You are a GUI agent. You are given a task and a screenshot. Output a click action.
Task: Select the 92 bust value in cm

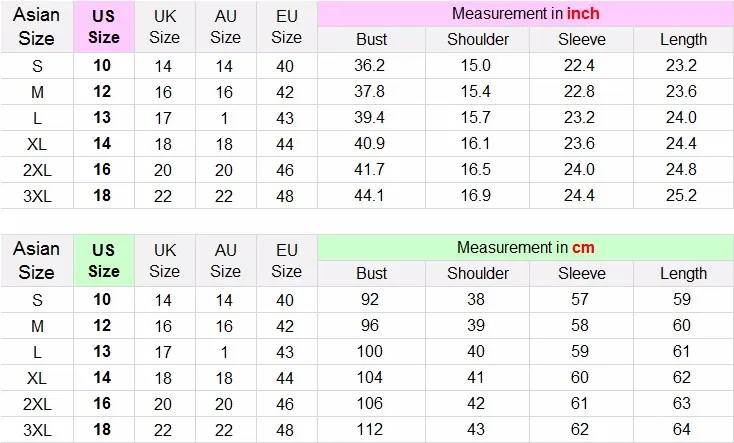click(x=371, y=299)
